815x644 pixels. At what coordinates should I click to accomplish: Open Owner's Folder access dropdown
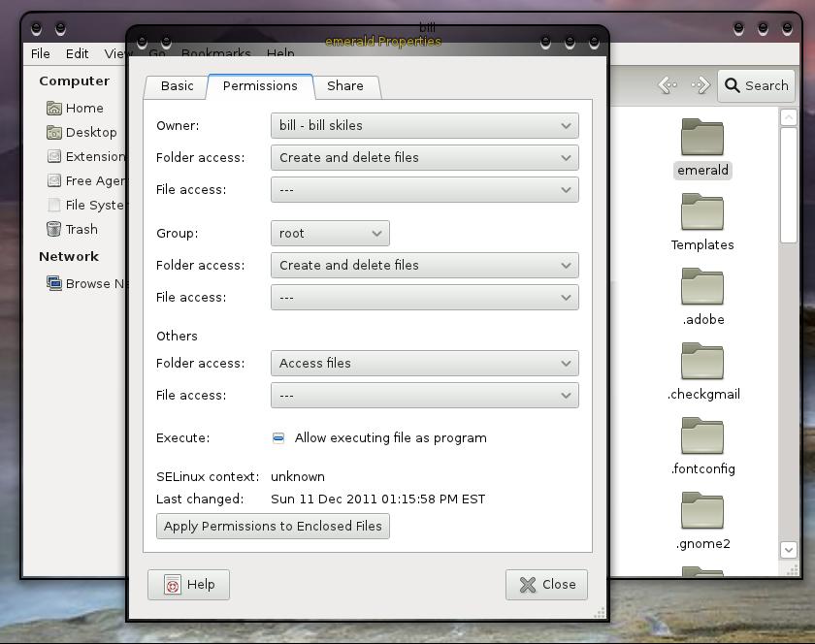pyautogui.click(x=425, y=157)
